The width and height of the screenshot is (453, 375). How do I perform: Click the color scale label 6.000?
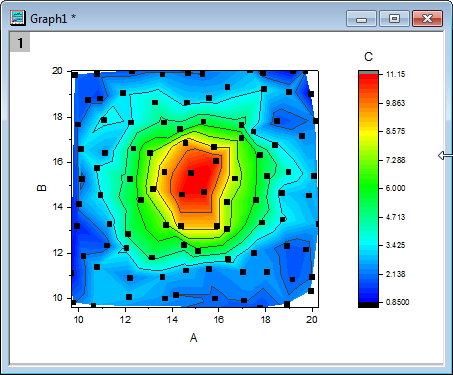point(396,188)
